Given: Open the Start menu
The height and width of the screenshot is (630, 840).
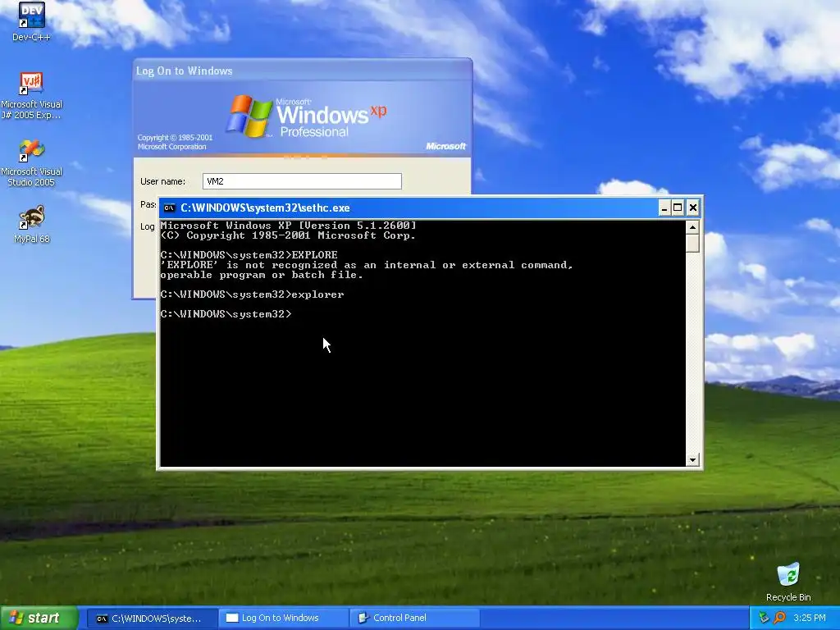Looking at the screenshot, I should 39,618.
